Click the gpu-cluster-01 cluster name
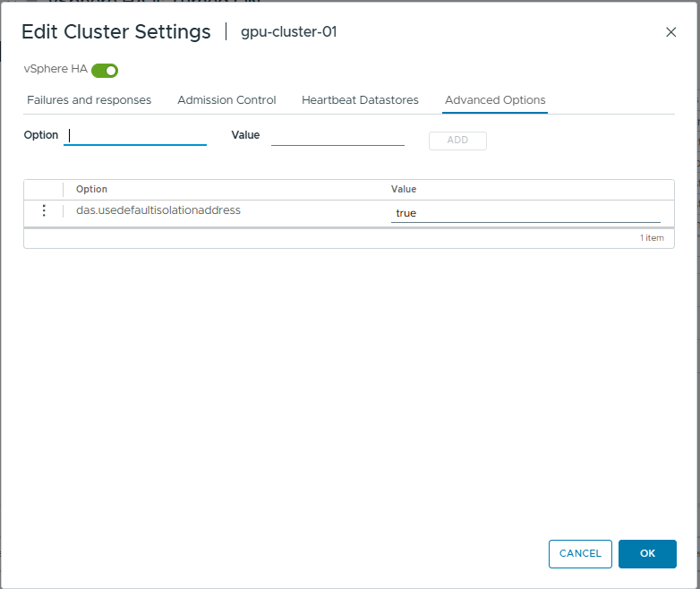Screen dimensions: 700x589 coord(288,32)
